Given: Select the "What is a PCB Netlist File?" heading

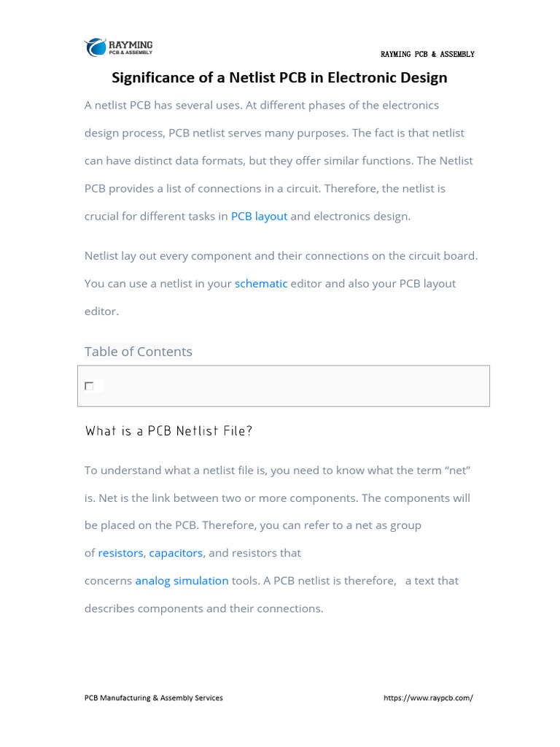Looking at the screenshot, I should pos(169,431).
